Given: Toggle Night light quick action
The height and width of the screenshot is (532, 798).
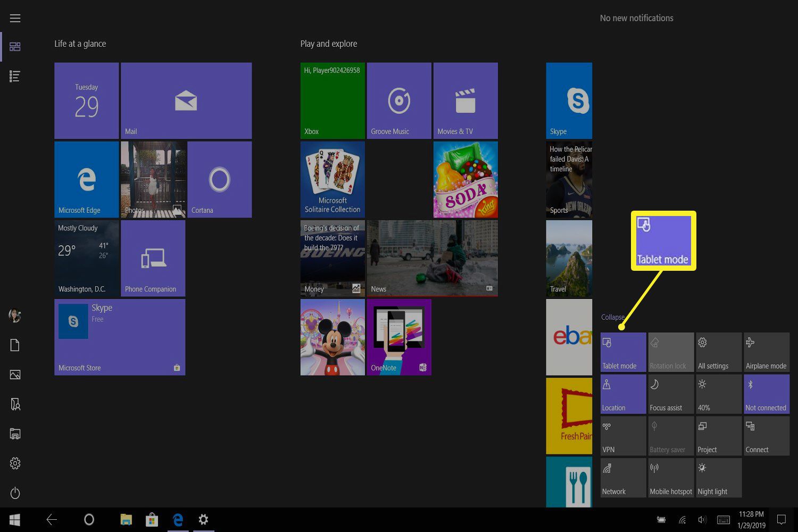Looking at the screenshot, I should tap(719, 478).
